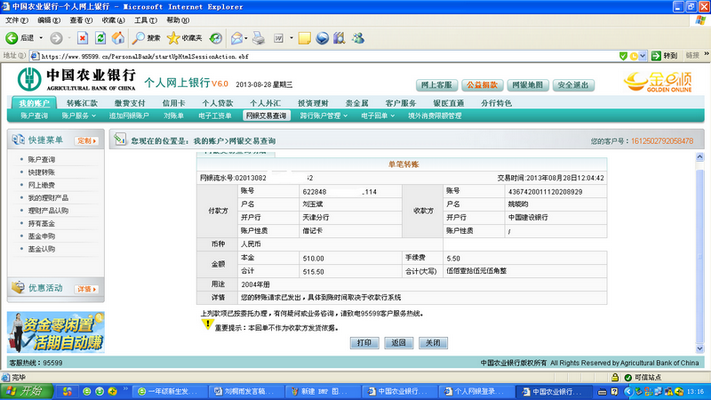The height and width of the screenshot is (400, 711).
Task: Expand the 账户服务 dropdown submenu
Action: pyautogui.click(x=76, y=116)
